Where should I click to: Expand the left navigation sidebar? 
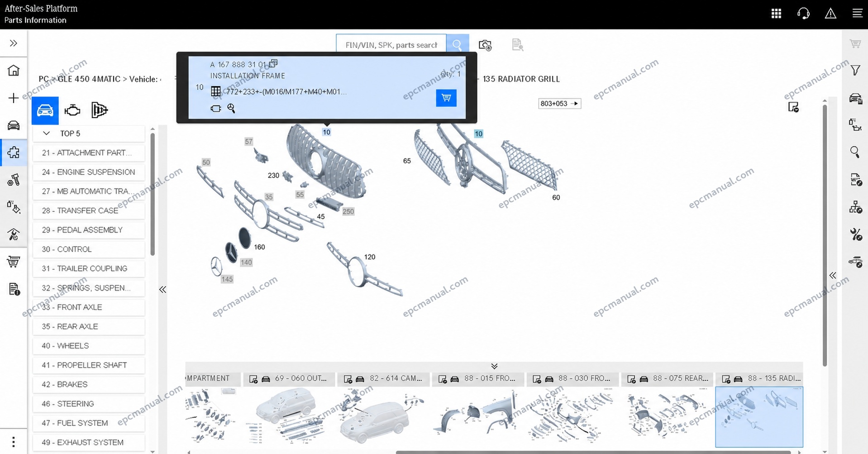(14, 43)
